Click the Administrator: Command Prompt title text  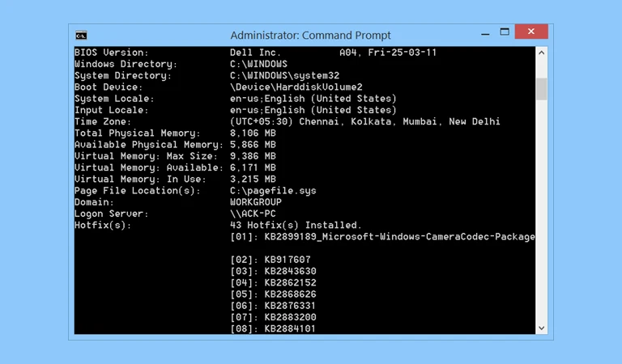coord(311,36)
